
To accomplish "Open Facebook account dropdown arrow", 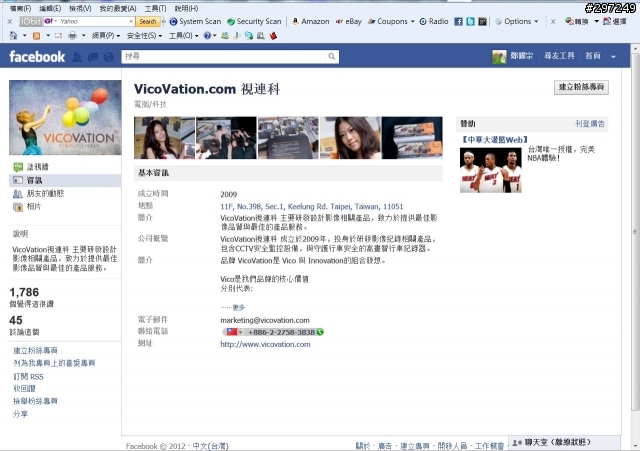I will point(613,57).
